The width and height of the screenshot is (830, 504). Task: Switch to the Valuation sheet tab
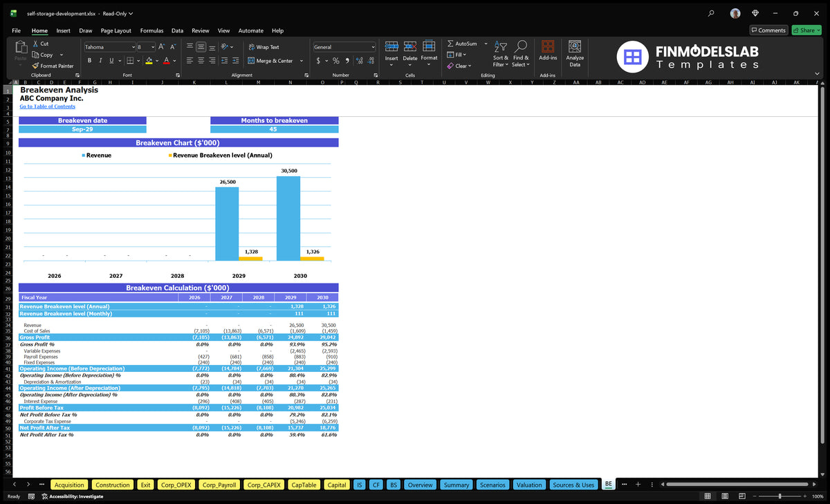(529, 485)
